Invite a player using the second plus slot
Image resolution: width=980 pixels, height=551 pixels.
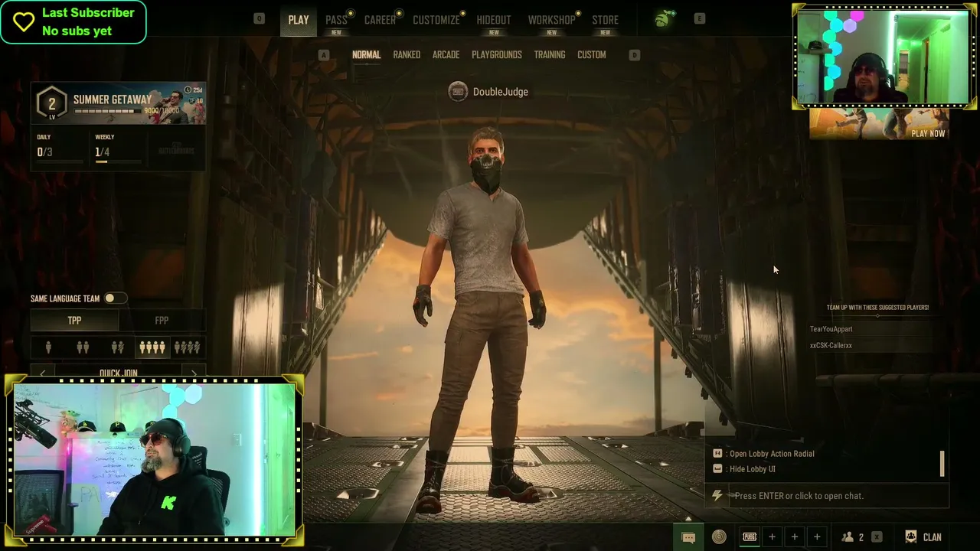point(795,537)
